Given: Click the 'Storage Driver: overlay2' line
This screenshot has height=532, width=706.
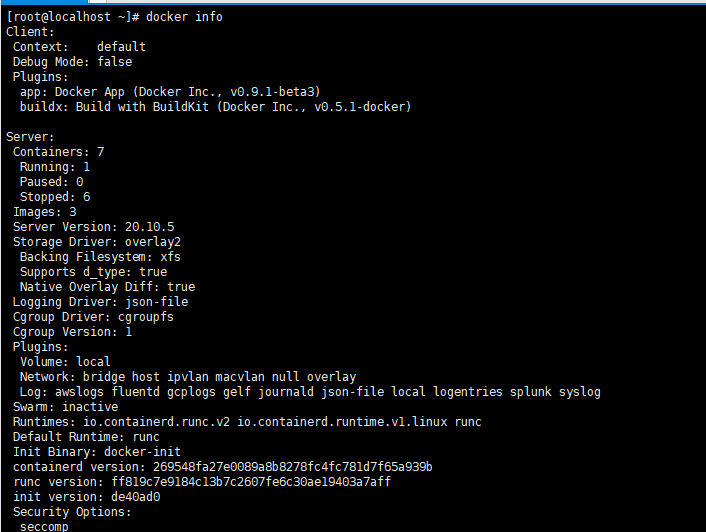Looking at the screenshot, I should coord(97,242).
